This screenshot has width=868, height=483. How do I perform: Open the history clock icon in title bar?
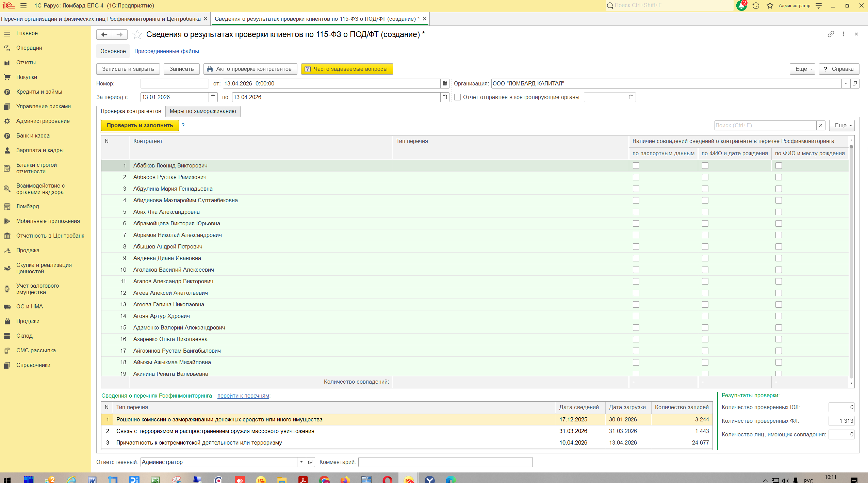[x=756, y=5]
